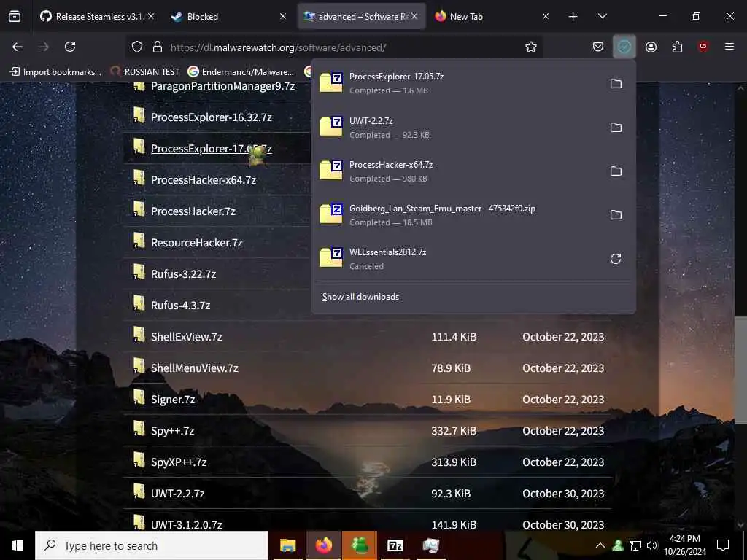The height and width of the screenshot is (560, 747).
Task: Open the tracking protection shield
Action: (x=137, y=47)
